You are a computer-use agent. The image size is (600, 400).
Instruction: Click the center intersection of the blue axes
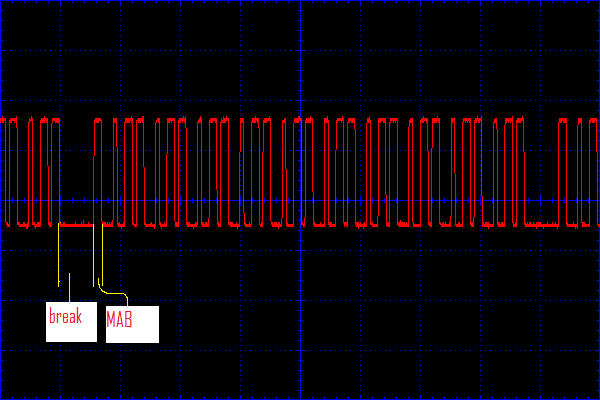coord(300,200)
